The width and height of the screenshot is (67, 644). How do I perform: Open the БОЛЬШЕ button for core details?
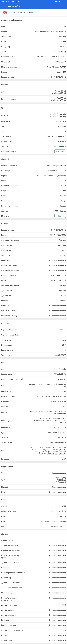click(x=60, y=151)
